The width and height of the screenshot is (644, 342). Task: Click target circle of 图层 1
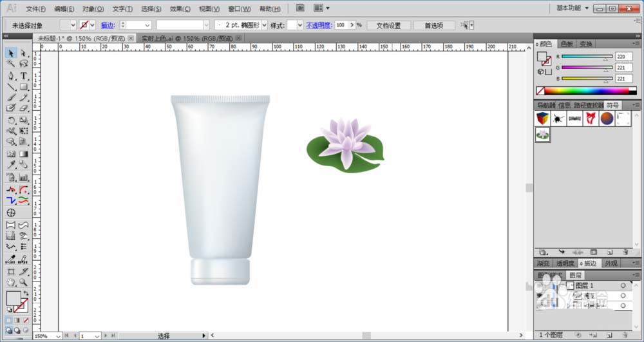[x=623, y=285]
